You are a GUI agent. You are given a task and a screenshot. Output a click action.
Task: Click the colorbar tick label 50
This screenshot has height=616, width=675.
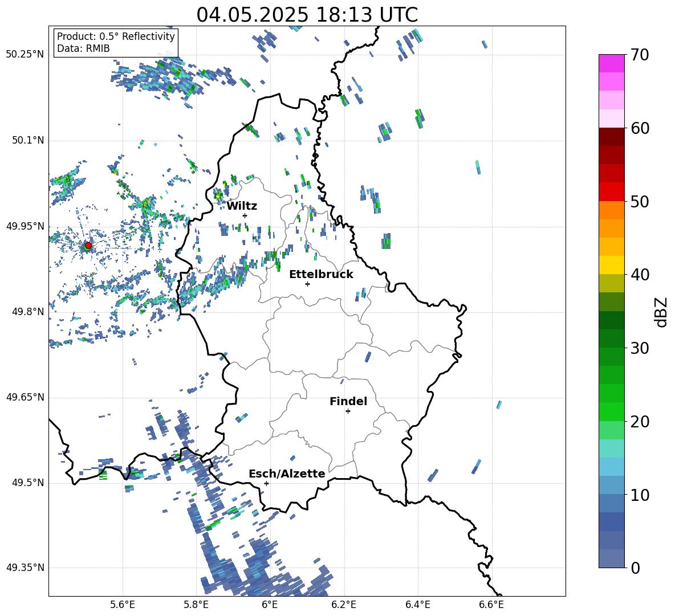[x=640, y=202]
